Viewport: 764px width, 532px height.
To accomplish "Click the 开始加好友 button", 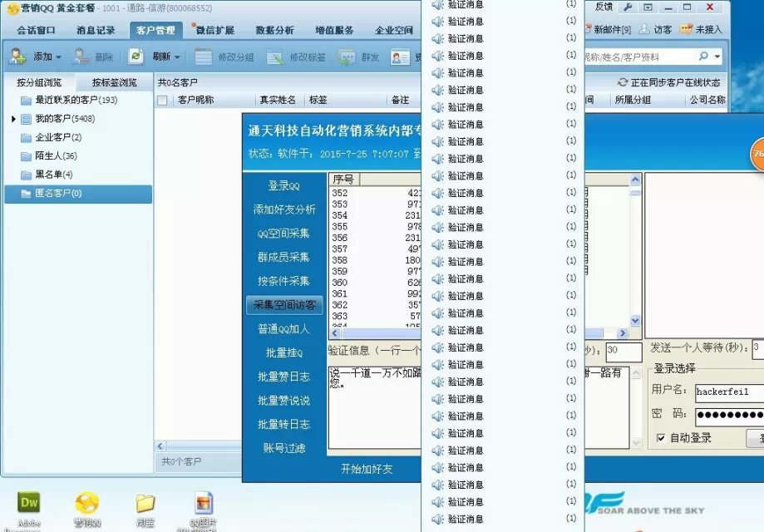I will tap(367, 469).
